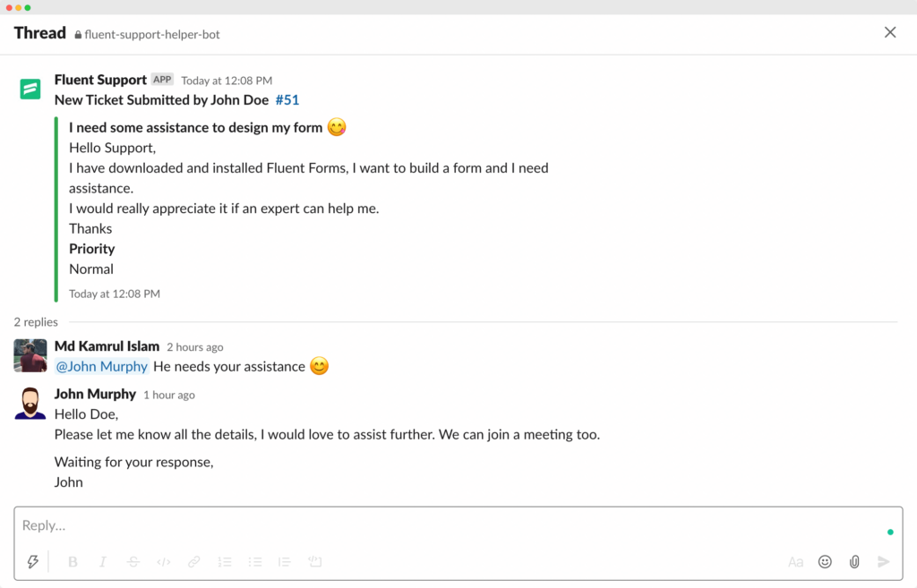Screen dimensions: 917x588
Task: Click the lock icon before channel name
Action: point(78,35)
